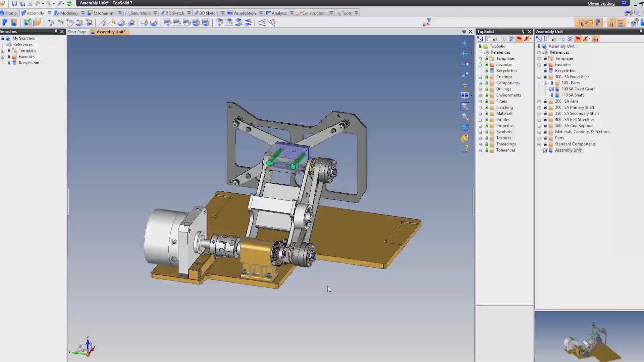Screen dimensions: 644x362
Task: Click the Olivier Seyding user name
Action: [x=601, y=3]
